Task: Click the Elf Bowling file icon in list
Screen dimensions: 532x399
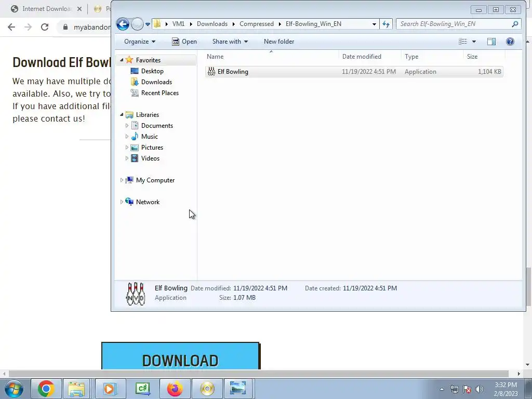Action: (x=211, y=71)
